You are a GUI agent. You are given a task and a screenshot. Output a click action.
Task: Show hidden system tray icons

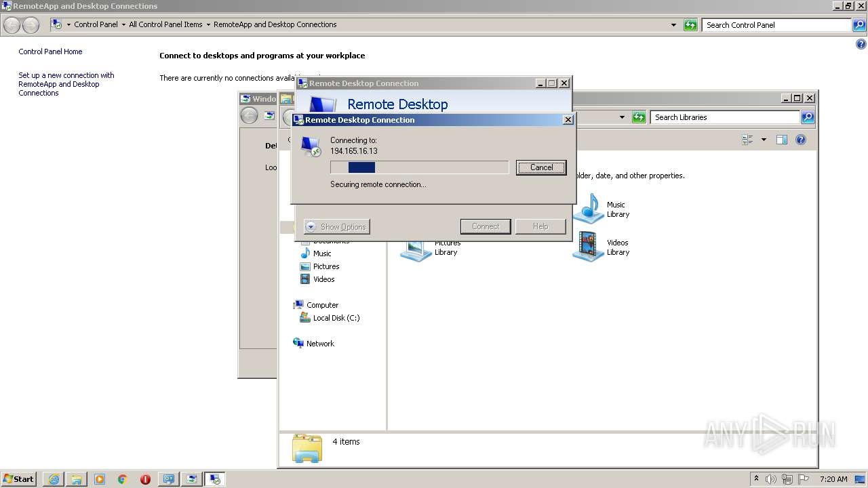pos(756,479)
